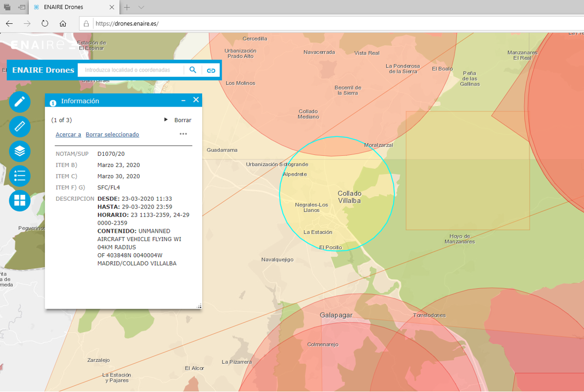Viewport: 584px width, 392px height.
Task: Click the Urbanización Sotogrande map label
Action: tap(277, 164)
